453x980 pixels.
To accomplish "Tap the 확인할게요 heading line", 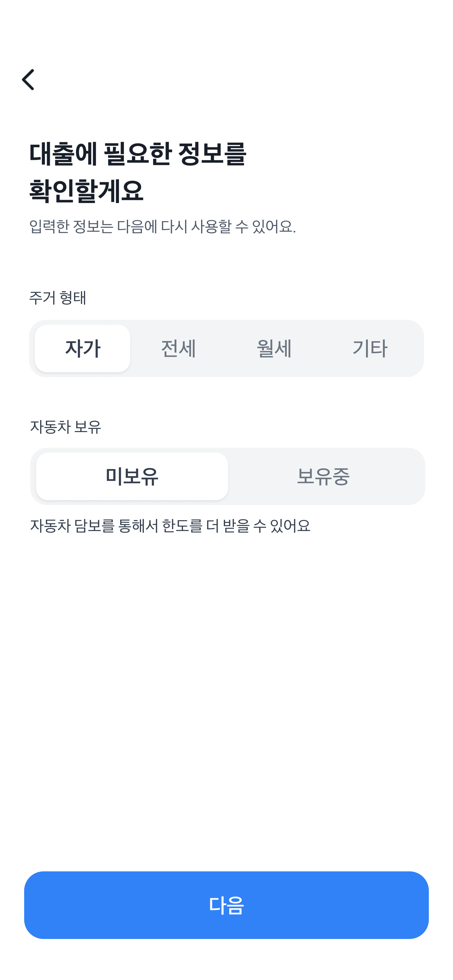I will pos(86,190).
